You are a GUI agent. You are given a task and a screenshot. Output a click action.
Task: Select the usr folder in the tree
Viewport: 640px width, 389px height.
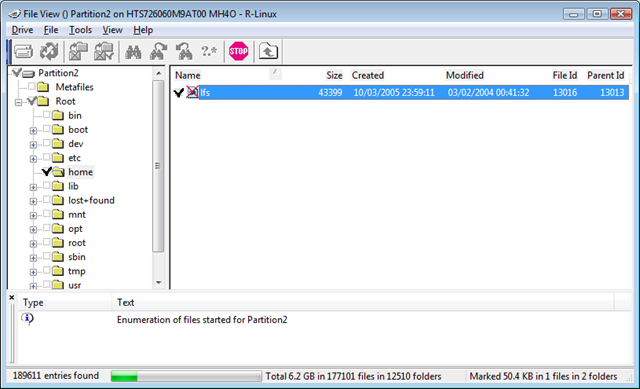(74, 285)
